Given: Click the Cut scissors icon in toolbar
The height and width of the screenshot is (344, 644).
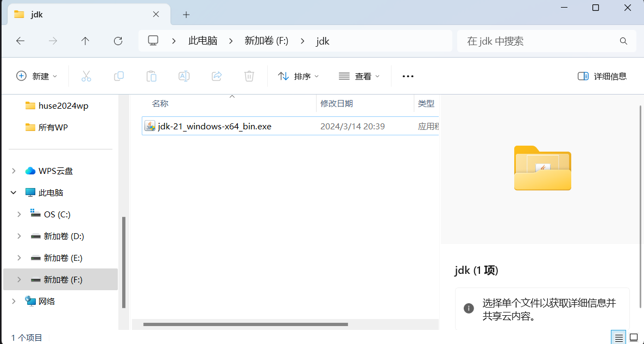Looking at the screenshot, I should click(86, 76).
